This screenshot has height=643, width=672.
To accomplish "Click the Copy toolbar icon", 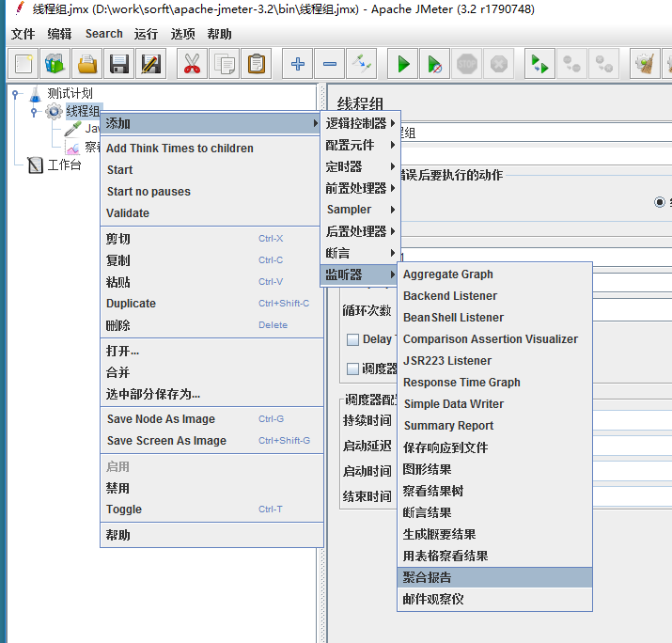I will click(x=224, y=64).
